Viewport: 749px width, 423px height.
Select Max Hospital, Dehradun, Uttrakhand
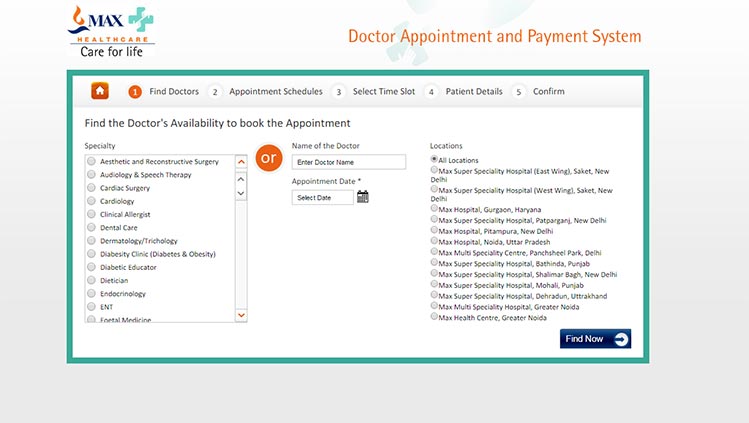(x=434, y=295)
